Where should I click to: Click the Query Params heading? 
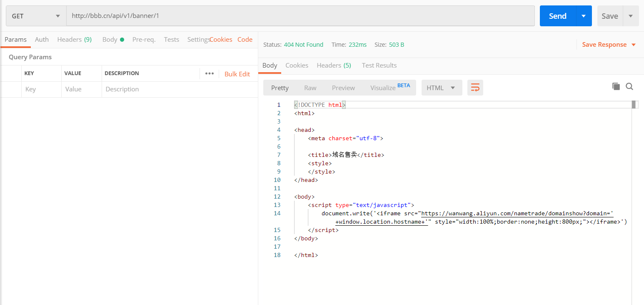[x=30, y=57]
